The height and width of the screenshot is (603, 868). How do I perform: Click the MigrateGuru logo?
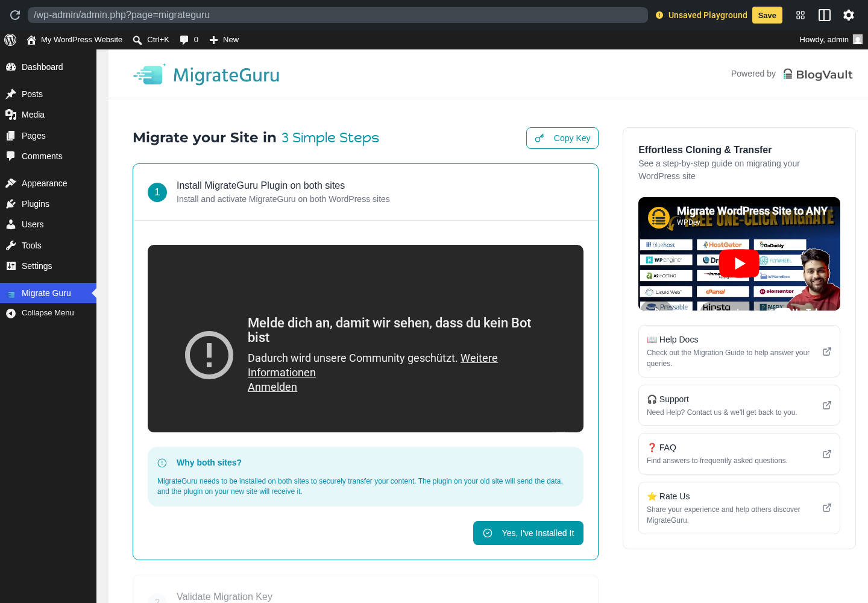pos(206,75)
